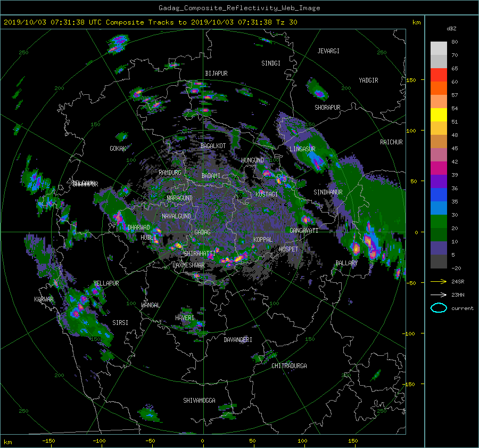Screen dimensions: 479x448
Task: Click the dBZ legend heading
Action: click(x=451, y=28)
